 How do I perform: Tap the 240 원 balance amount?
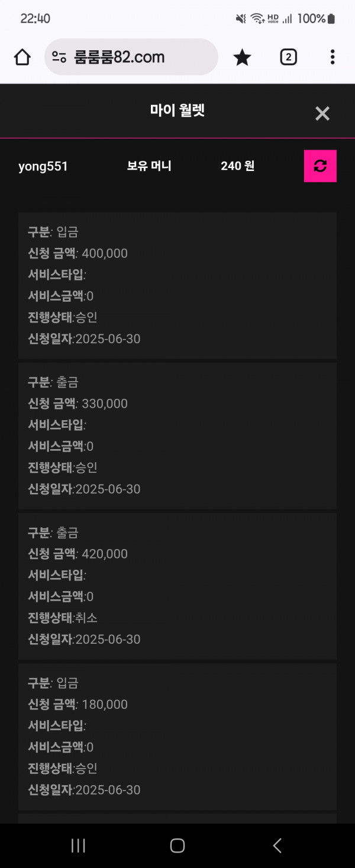pyautogui.click(x=238, y=166)
